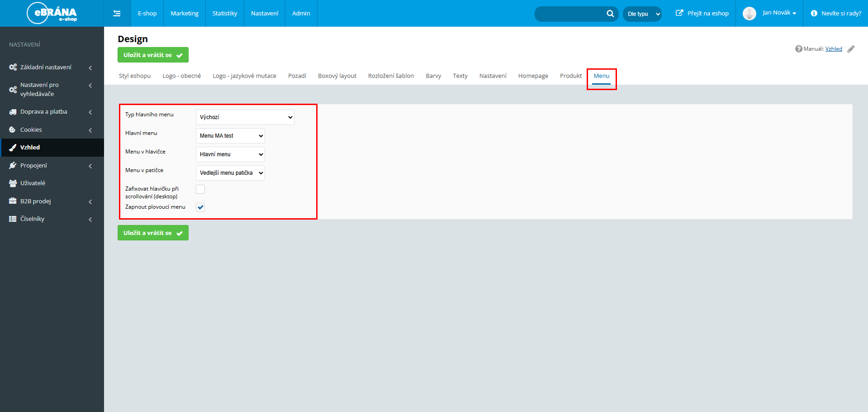Switch to the Homepage tab

coord(533,76)
